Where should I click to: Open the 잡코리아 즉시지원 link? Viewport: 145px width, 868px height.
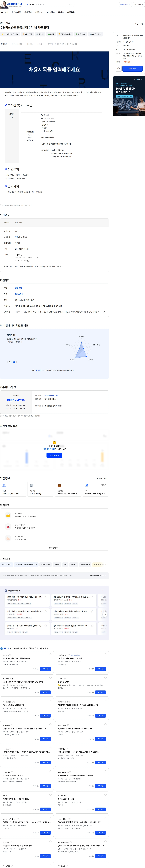(51, 396)
